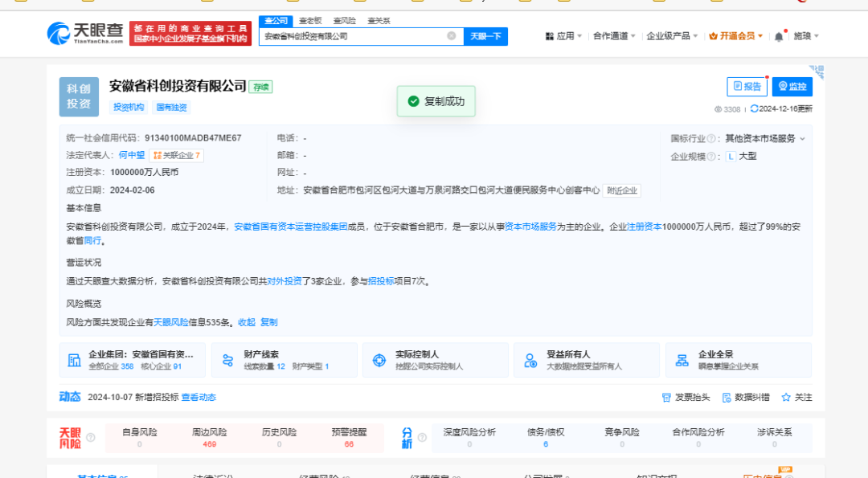This screenshot has width=868, height=478.
Task: Click the 监控 monitor button
Action: (x=792, y=87)
